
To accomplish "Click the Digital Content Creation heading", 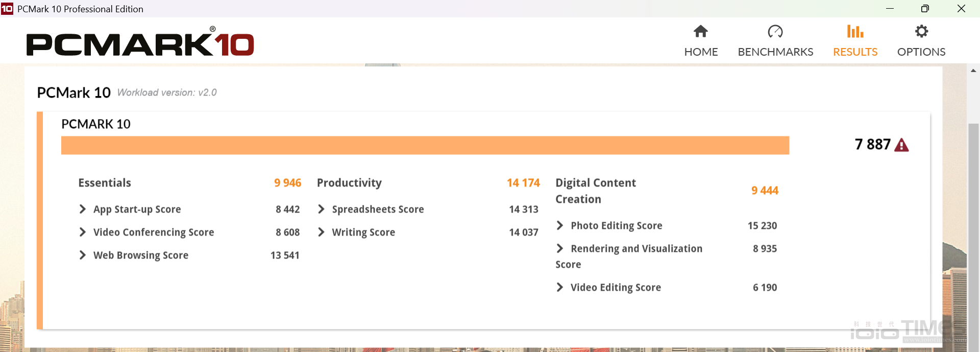I will click(x=596, y=191).
